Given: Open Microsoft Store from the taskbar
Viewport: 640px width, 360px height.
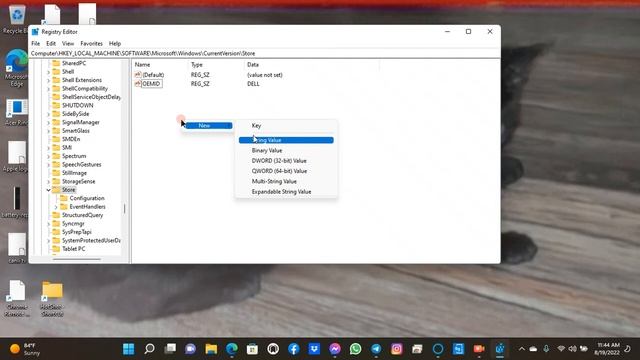Looking at the screenshot, I should 252,349.
